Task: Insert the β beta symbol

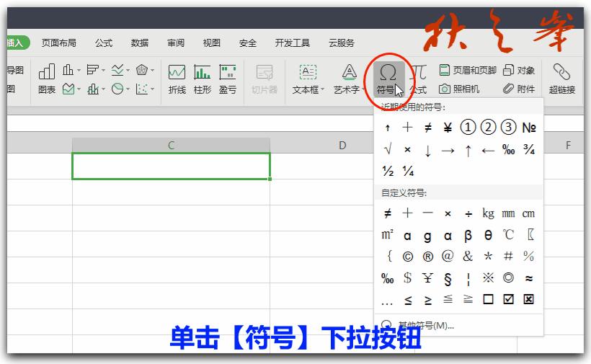Action: (468, 236)
